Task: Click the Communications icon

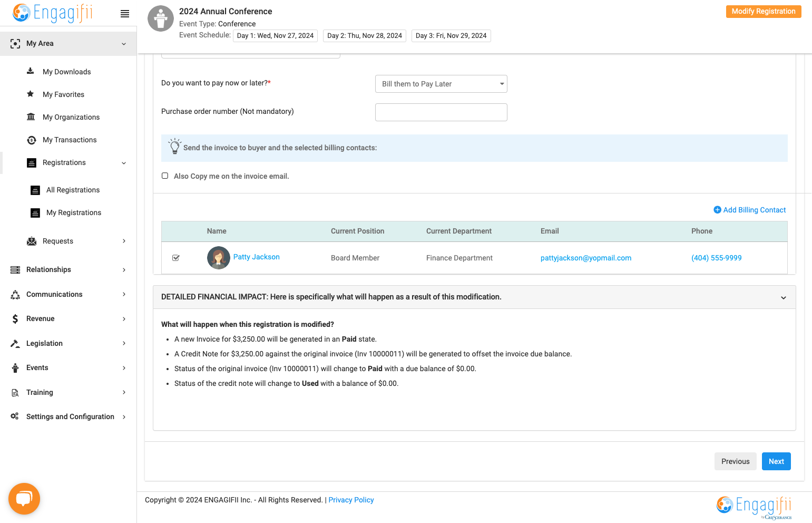Action: tap(15, 294)
